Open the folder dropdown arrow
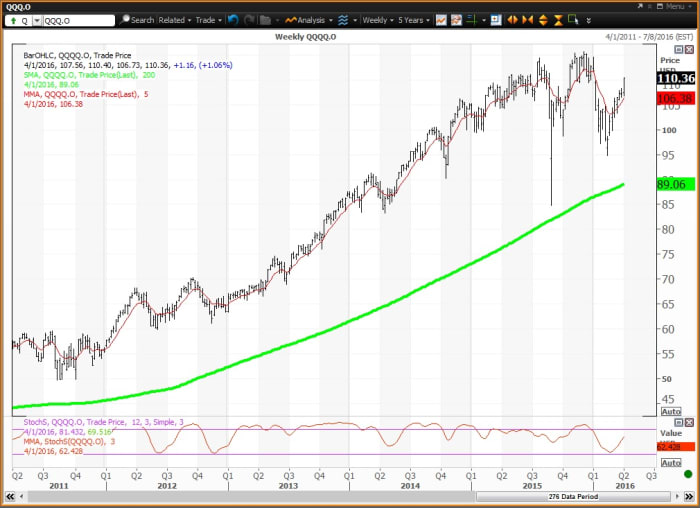 tap(277, 20)
